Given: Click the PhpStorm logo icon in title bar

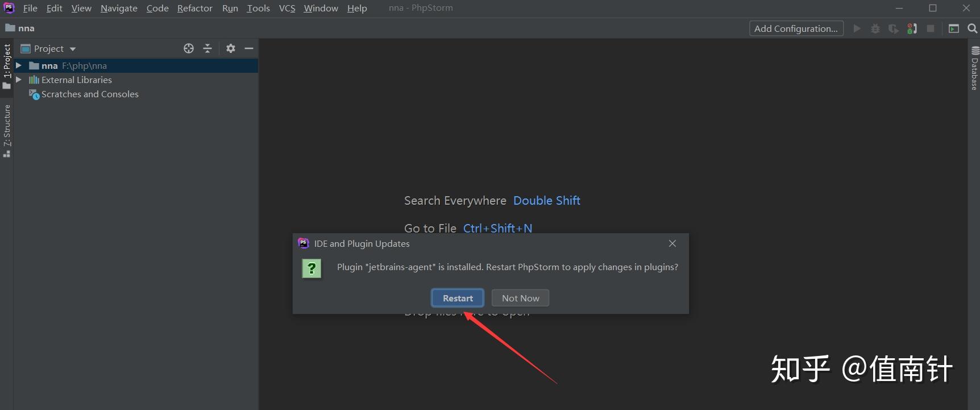Looking at the screenshot, I should (x=9, y=8).
